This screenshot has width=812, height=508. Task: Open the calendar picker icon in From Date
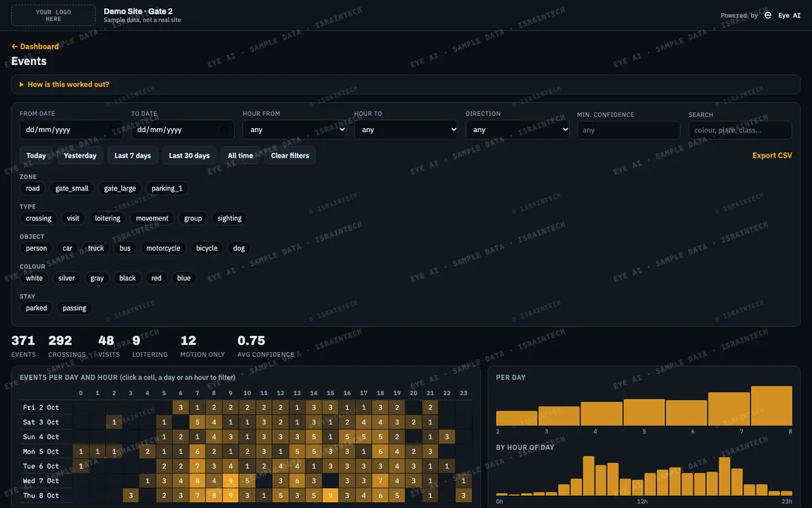pos(114,129)
